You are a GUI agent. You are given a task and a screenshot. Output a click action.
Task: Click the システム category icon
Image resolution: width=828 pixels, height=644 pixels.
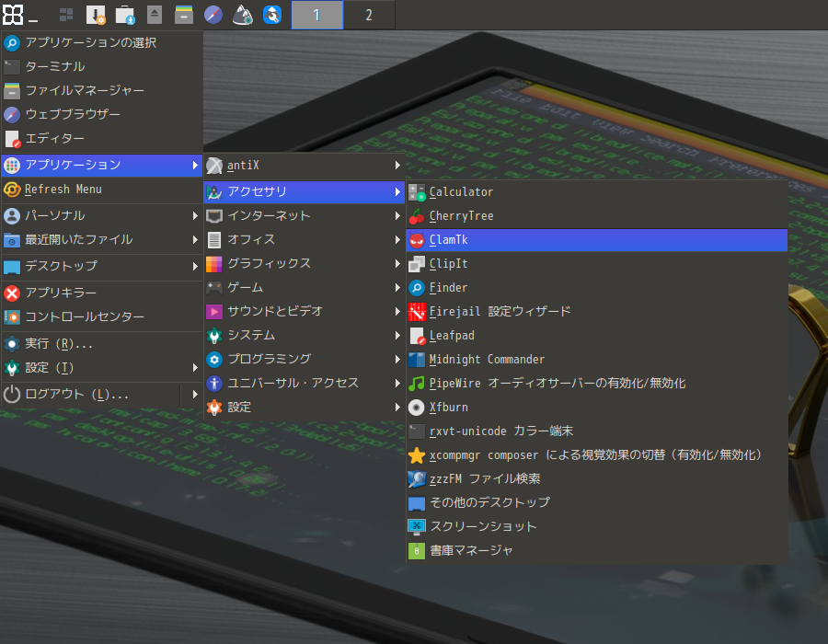tap(213, 335)
